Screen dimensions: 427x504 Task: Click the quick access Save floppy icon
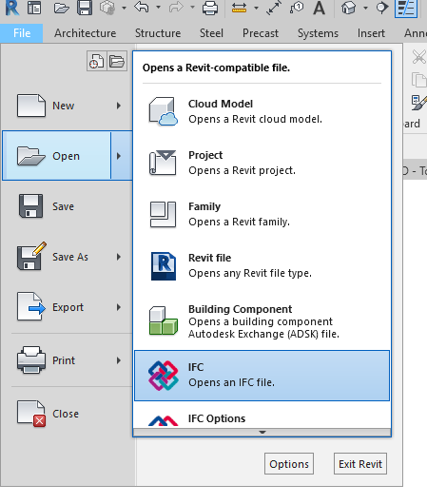pos(85,8)
